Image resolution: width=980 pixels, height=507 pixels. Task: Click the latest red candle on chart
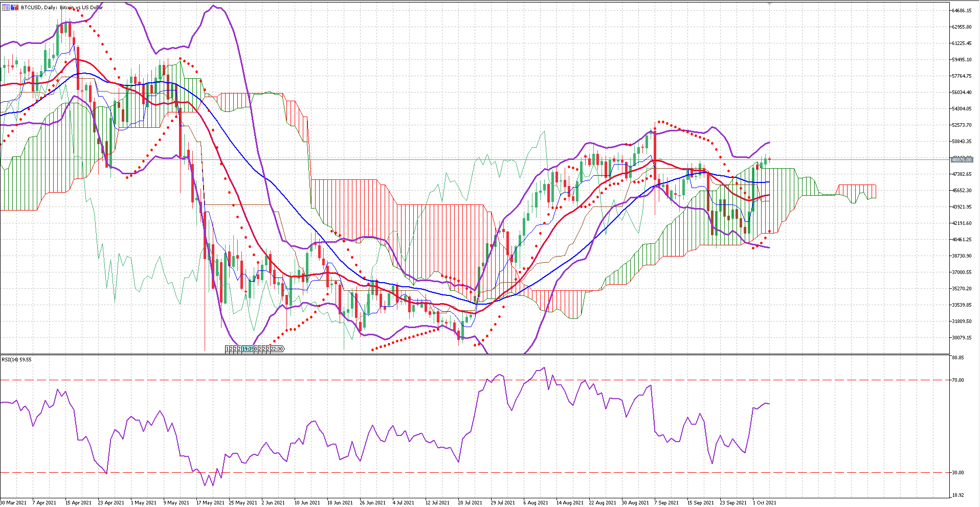coord(769,160)
